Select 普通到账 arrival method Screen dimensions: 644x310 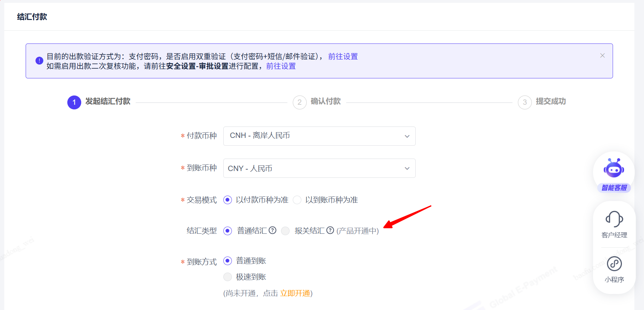[x=228, y=261]
